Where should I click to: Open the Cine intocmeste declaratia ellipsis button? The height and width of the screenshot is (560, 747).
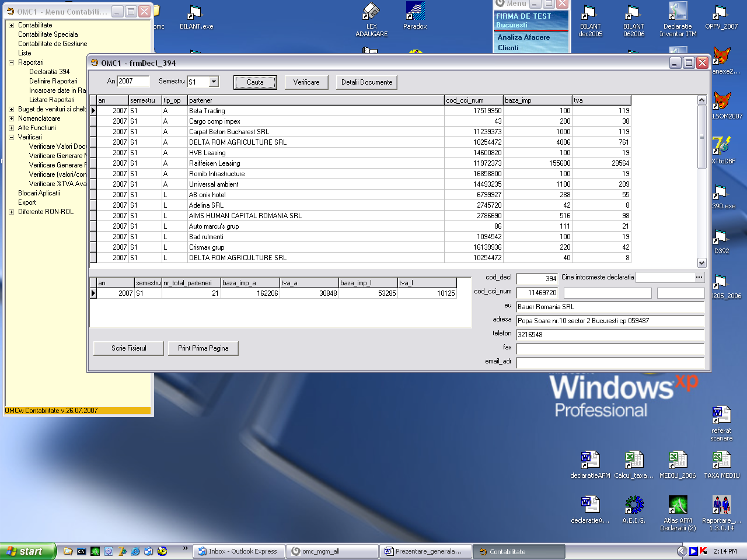pyautogui.click(x=699, y=277)
